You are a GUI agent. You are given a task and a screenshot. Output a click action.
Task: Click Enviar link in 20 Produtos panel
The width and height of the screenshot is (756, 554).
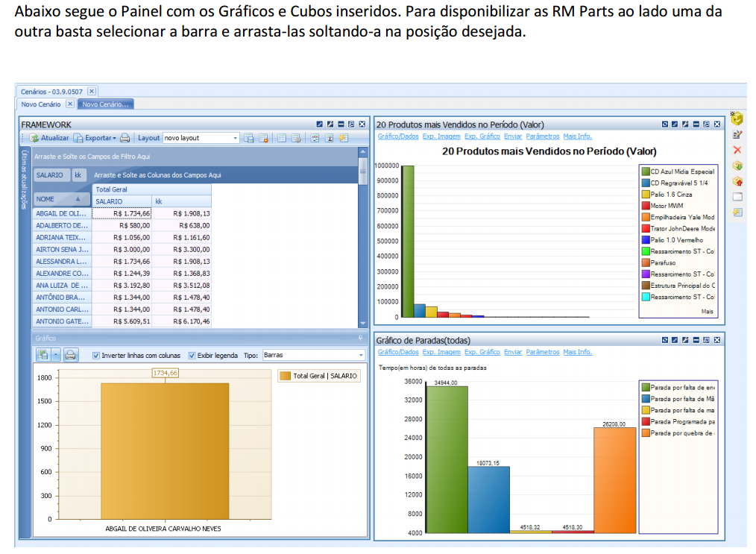(x=513, y=136)
